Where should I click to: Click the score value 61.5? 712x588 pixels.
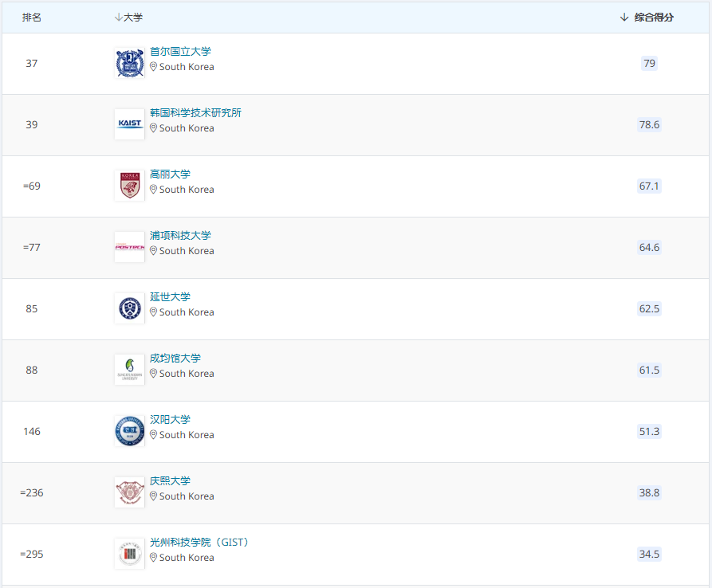click(x=649, y=370)
